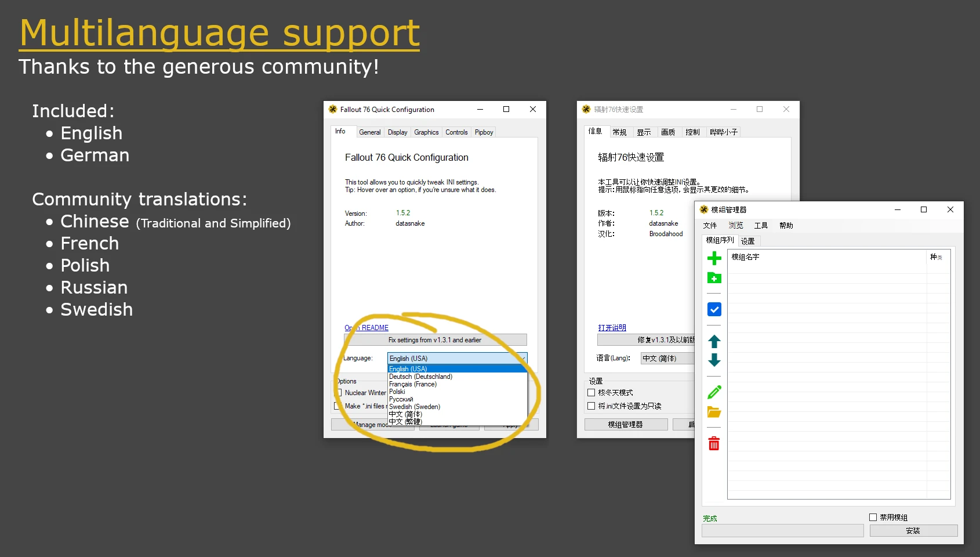Toggle the Nuclear Winter checkbox
The width and height of the screenshot is (980, 557).
coord(339,393)
